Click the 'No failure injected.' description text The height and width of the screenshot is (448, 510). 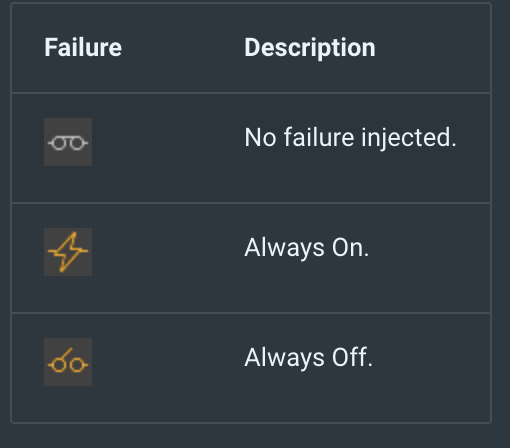[350, 138]
